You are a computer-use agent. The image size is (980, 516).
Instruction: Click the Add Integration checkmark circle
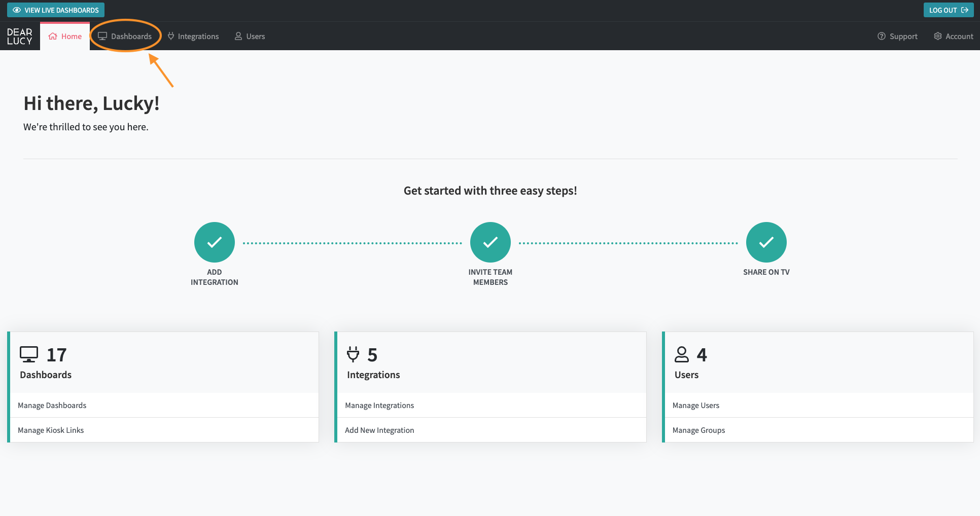tap(215, 242)
